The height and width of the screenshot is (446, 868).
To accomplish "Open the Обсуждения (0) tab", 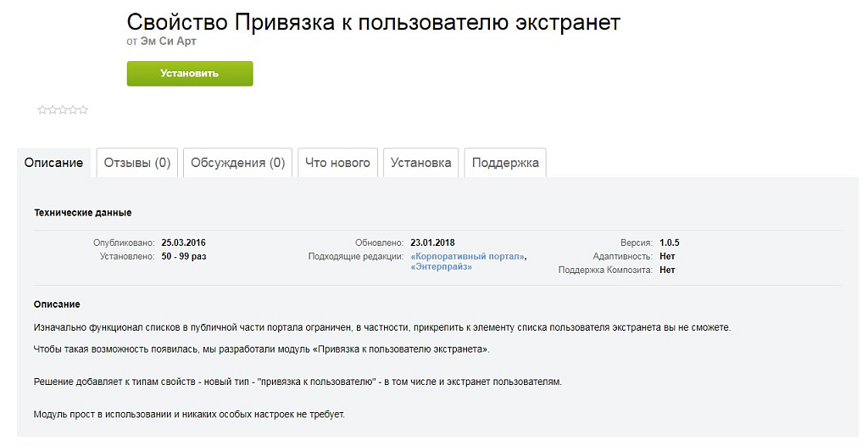I will pyautogui.click(x=238, y=163).
